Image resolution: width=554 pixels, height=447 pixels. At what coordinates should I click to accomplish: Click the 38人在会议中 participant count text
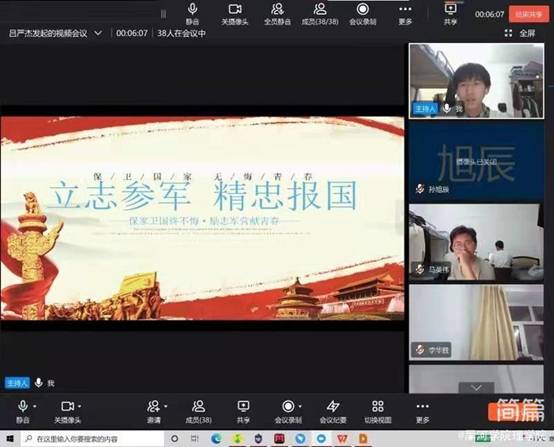click(181, 33)
